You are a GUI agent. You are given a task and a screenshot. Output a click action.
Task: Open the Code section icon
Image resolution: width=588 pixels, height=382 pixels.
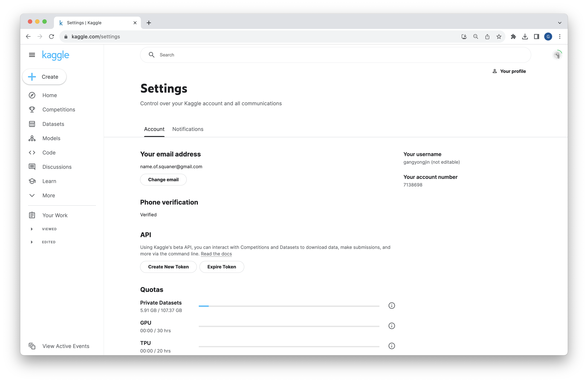point(32,152)
